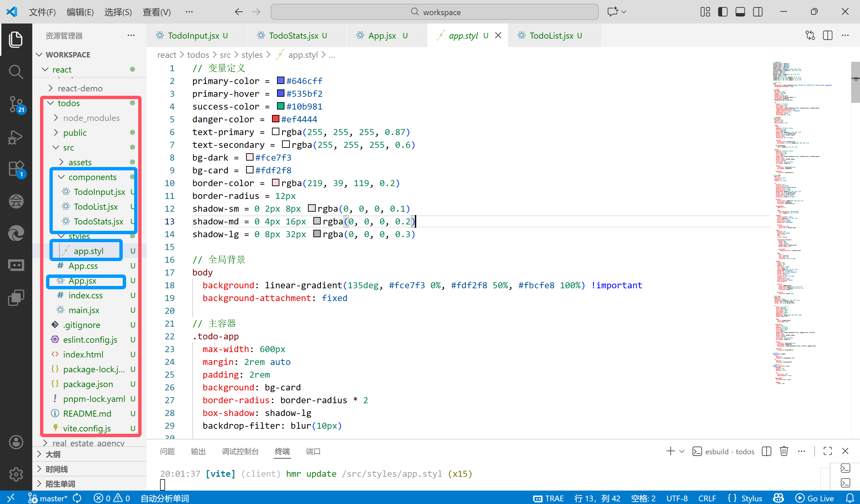Switch to the TodoList.jsx editor tab
Image resolution: width=860 pixels, height=504 pixels.
551,36
